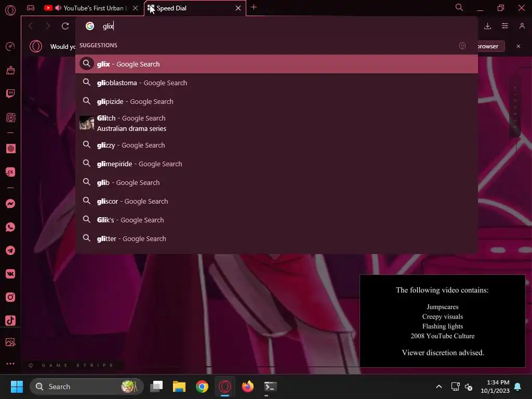Open the notifications bell
This screenshot has width=532, height=399.
pyautogui.click(x=518, y=387)
